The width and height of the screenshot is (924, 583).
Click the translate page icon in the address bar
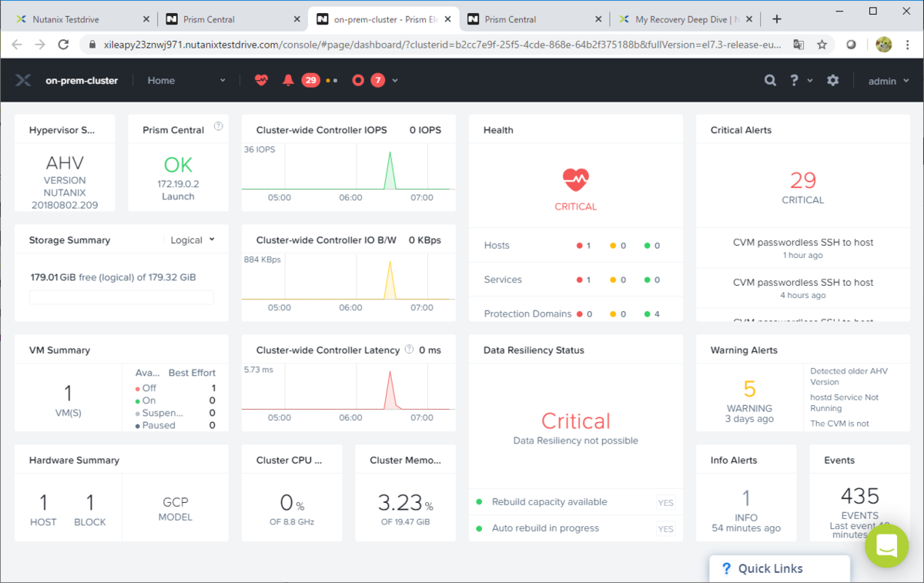(x=799, y=45)
